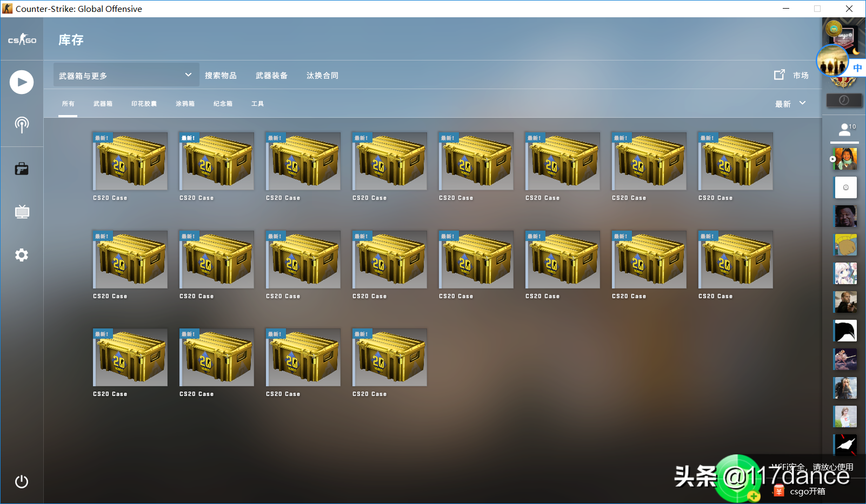Click the external-link market icon beside 市场
Viewport: 866px width, 504px height.
779,75
